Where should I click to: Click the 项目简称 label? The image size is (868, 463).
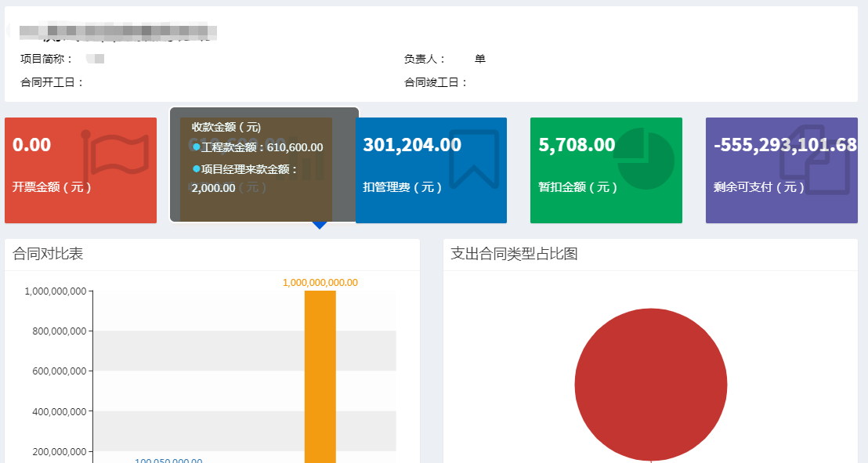click(x=46, y=59)
